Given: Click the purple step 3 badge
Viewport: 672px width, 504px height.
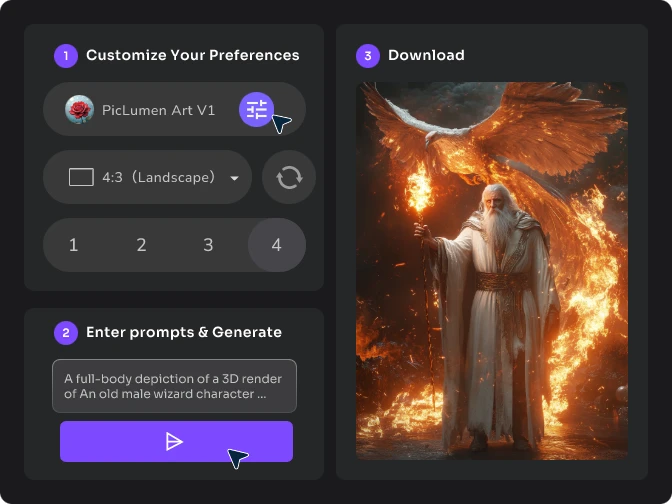Looking at the screenshot, I should (x=367, y=56).
